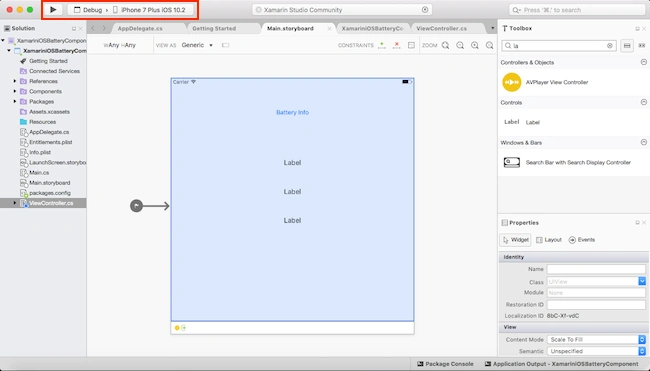Run the project with the play button
This screenshot has width=650, height=371.
point(53,10)
